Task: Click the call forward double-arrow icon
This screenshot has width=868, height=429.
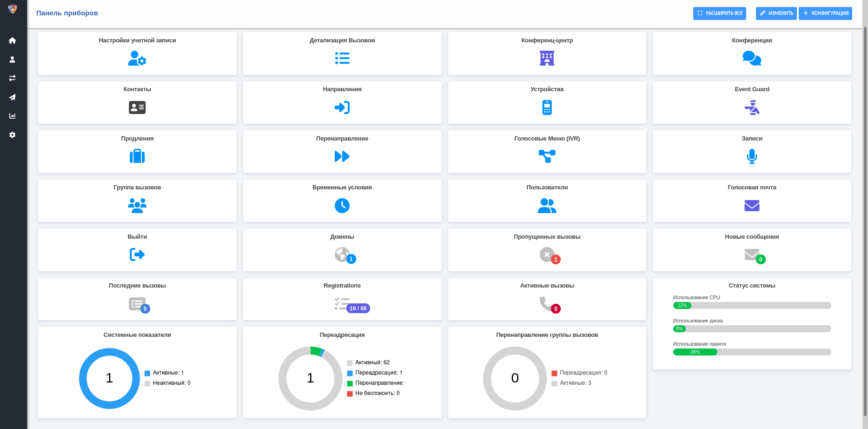Action: [342, 156]
